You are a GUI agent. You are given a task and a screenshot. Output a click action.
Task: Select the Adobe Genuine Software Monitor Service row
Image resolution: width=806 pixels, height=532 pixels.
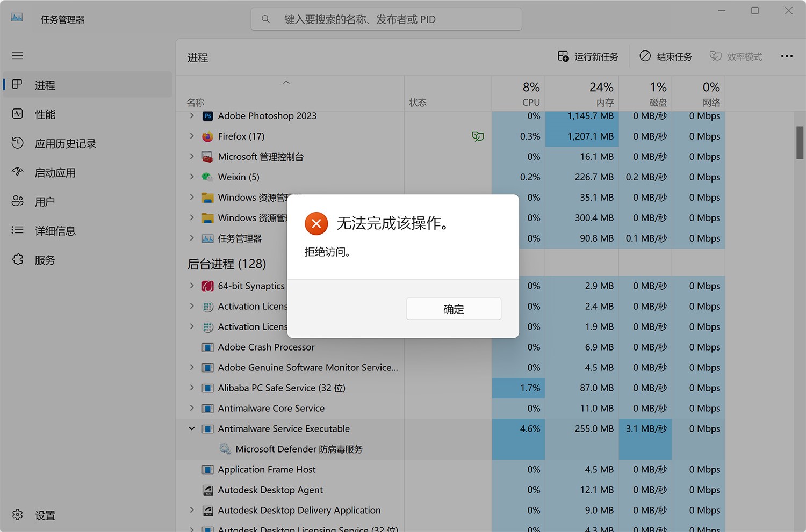(450, 368)
